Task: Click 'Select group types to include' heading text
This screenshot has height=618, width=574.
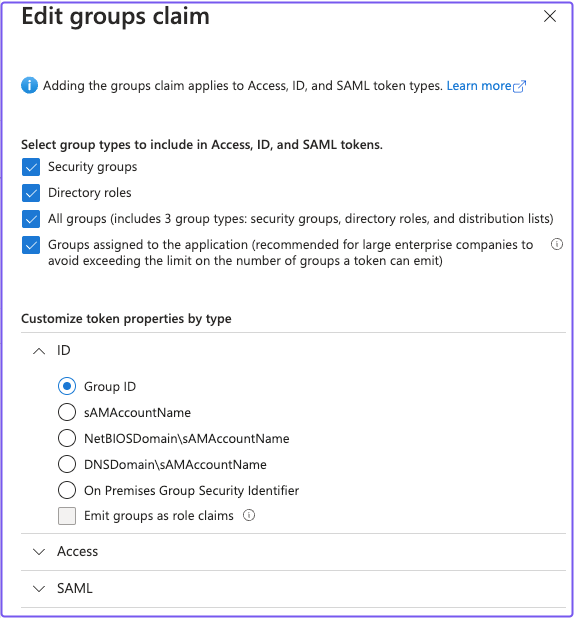Action: pyautogui.click(x=202, y=145)
